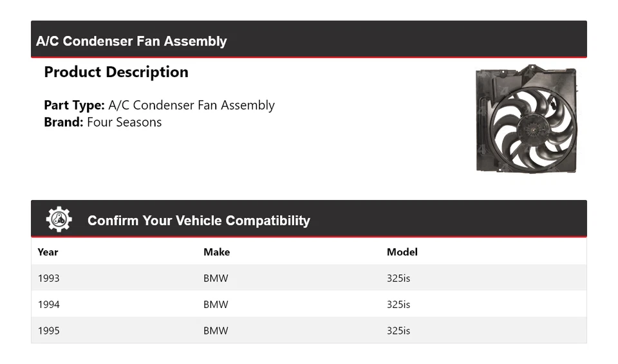Screen dimensions: 618x364
Task: Select the 1993 year cell
Action: tap(48, 278)
